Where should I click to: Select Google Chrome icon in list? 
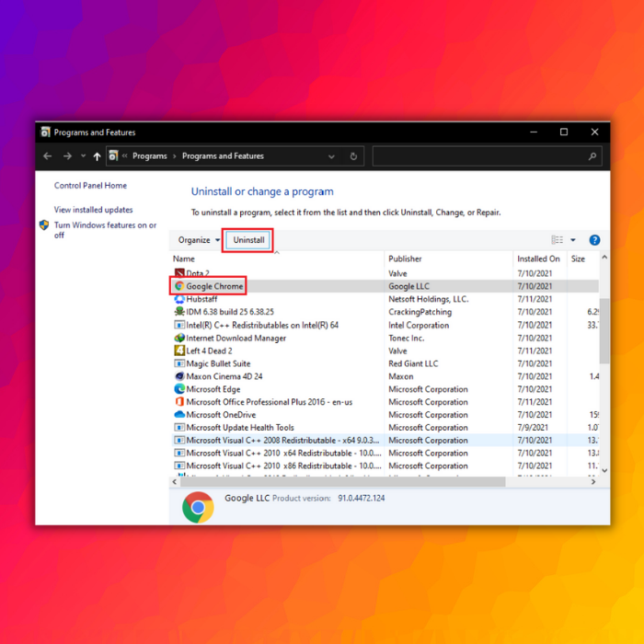click(179, 286)
